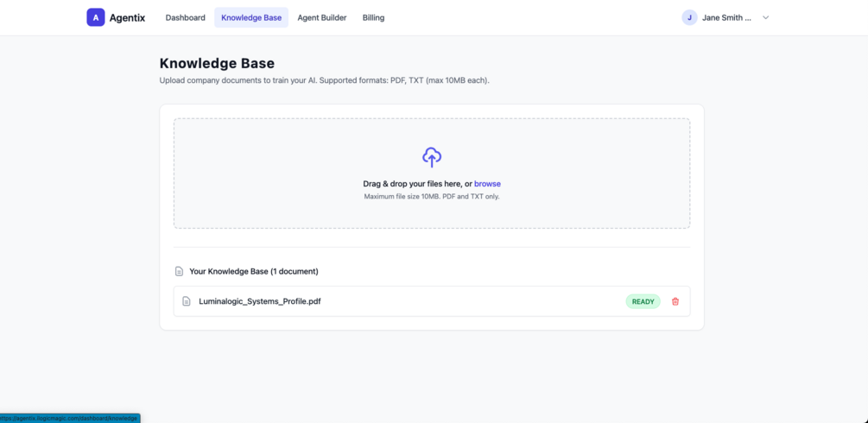Click the Jane Smith avatar circle
The width and height of the screenshot is (868, 423).
(689, 18)
